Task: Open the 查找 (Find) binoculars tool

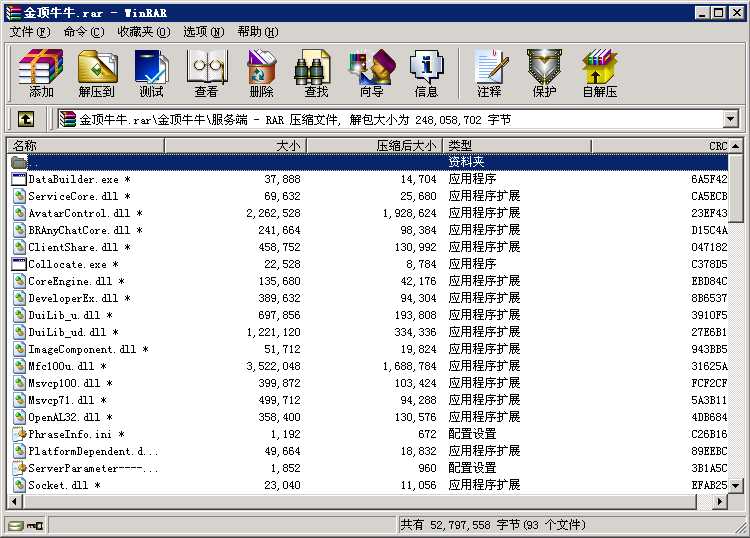Action: 316,73
